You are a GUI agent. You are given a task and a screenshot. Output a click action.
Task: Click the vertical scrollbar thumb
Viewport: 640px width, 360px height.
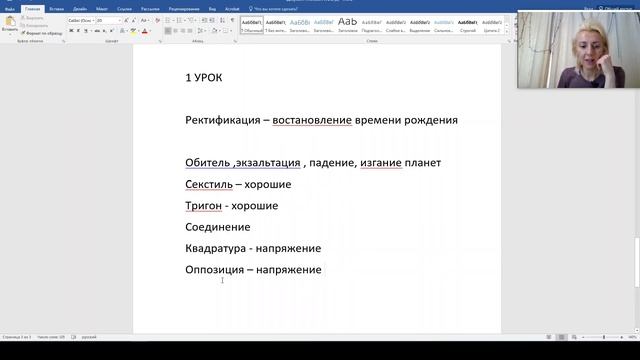pos(637,262)
